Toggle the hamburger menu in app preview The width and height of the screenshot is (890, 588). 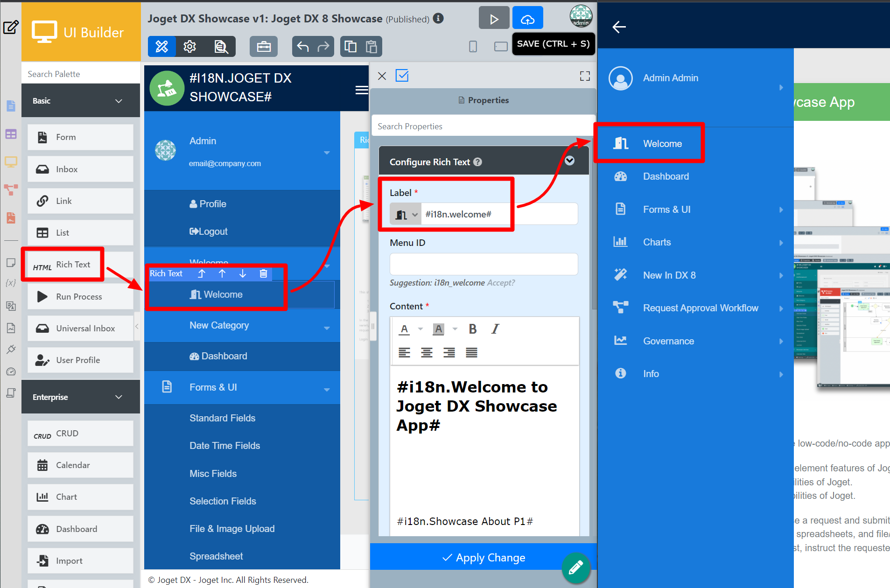point(362,90)
